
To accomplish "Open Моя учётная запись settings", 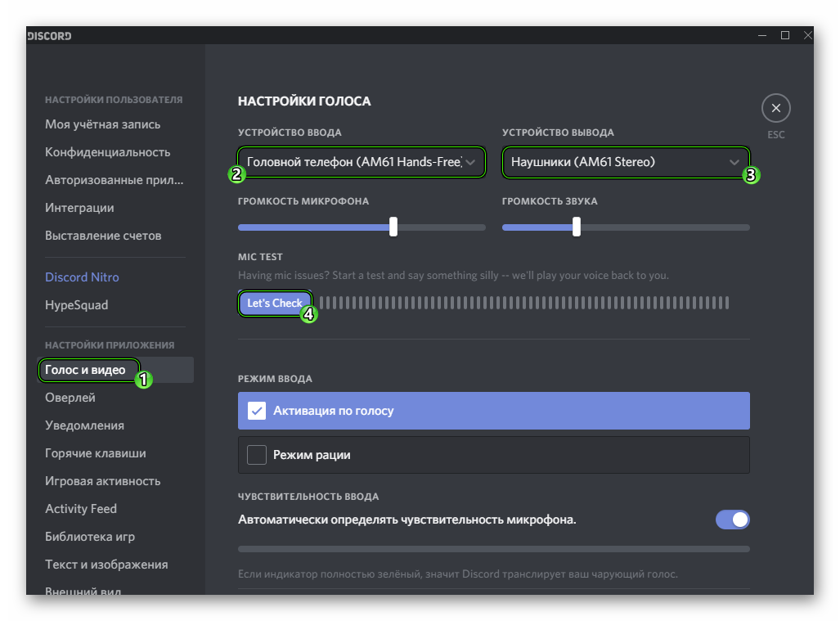I will (103, 124).
